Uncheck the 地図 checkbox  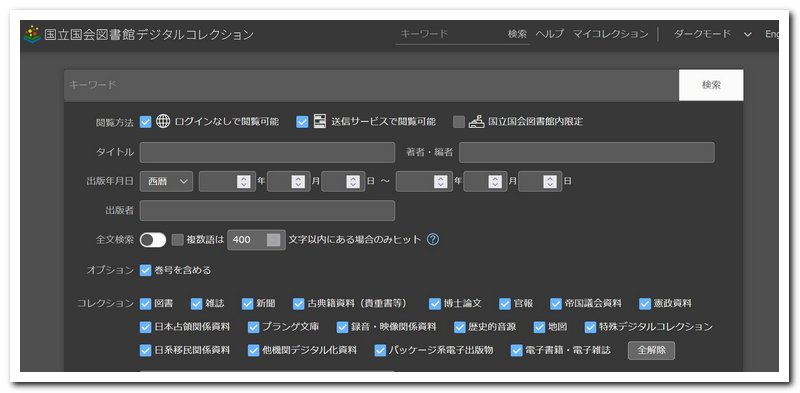[539, 327]
